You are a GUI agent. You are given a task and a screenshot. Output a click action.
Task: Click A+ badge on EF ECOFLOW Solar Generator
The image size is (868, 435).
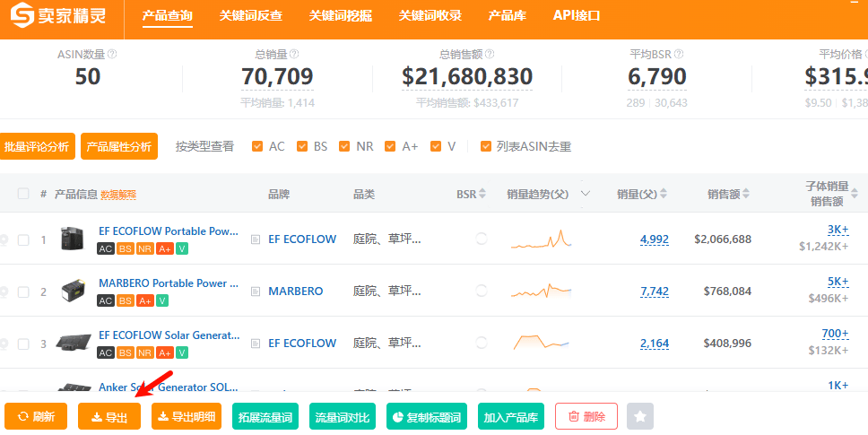[164, 352]
